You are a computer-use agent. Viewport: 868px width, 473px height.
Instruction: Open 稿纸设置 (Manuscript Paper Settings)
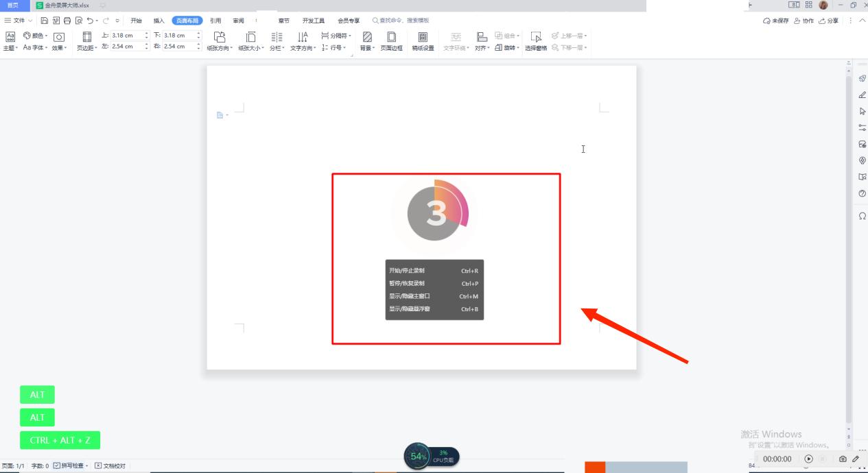coord(423,40)
